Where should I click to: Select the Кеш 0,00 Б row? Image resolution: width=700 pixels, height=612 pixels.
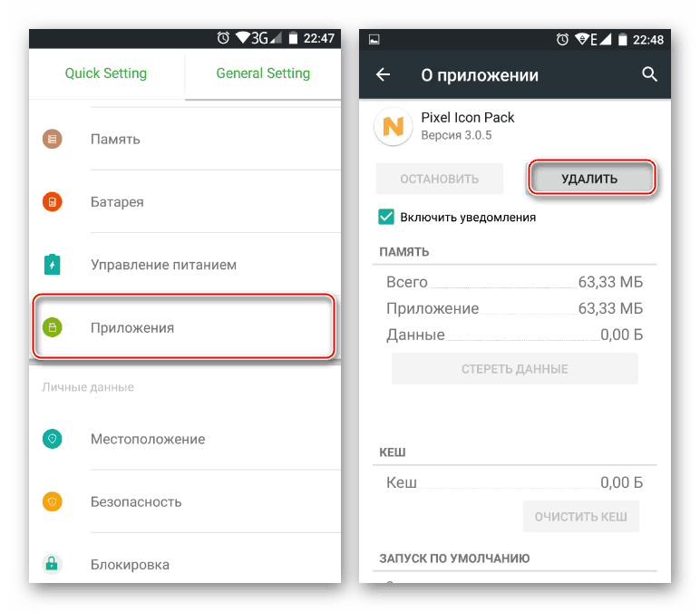click(x=514, y=482)
